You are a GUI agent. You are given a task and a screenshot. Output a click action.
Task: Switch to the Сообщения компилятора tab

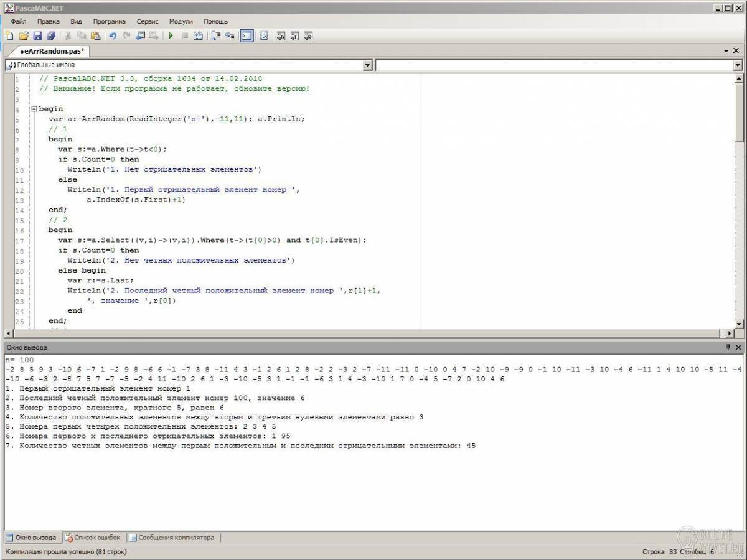pos(171,538)
